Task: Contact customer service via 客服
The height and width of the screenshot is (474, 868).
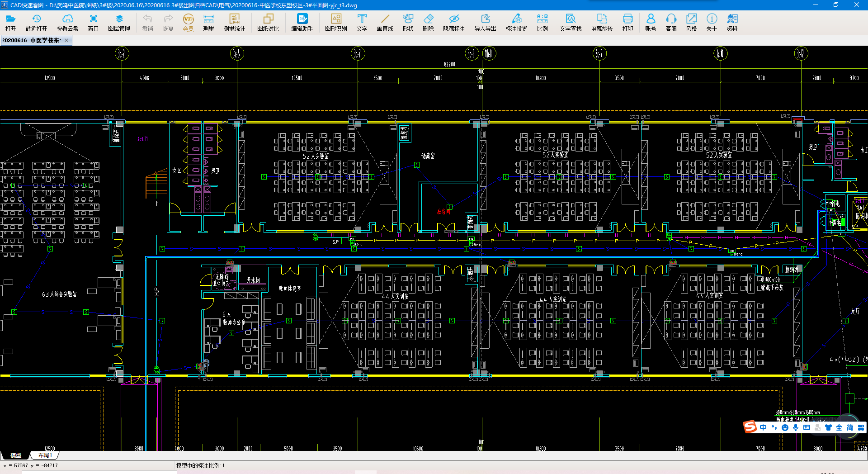Action: (x=671, y=23)
